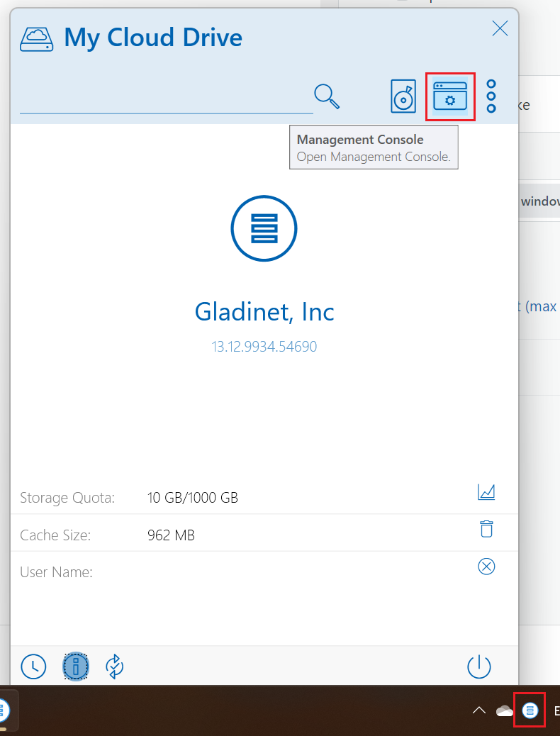This screenshot has width=560, height=736.
Task: Open the Management Console icon
Action: [x=450, y=96]
